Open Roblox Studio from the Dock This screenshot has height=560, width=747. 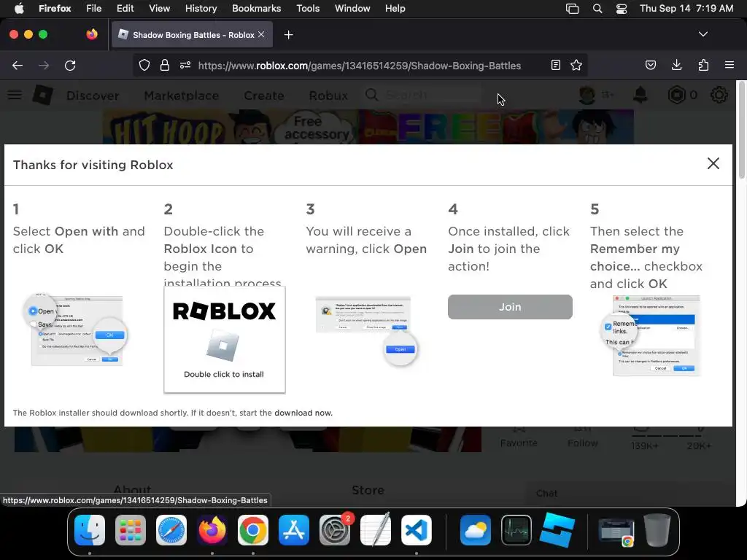click(557, 530)
